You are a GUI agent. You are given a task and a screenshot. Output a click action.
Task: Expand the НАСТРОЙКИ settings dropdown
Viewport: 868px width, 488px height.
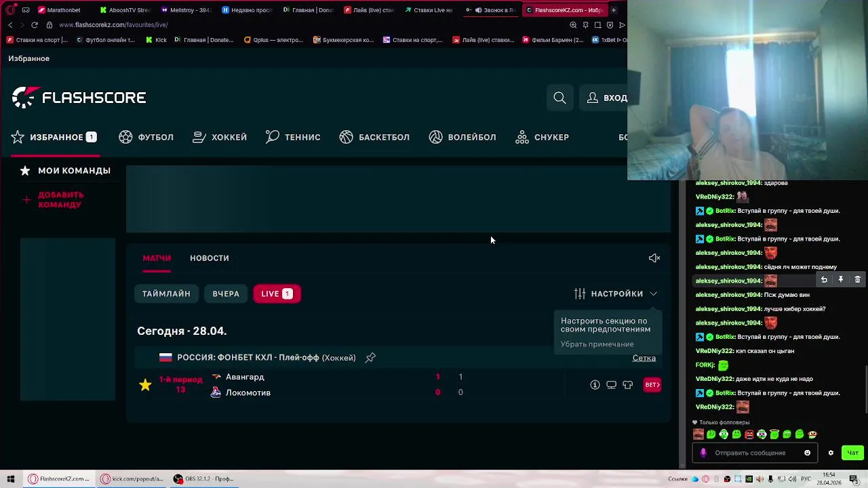click(x=616, y=293)
